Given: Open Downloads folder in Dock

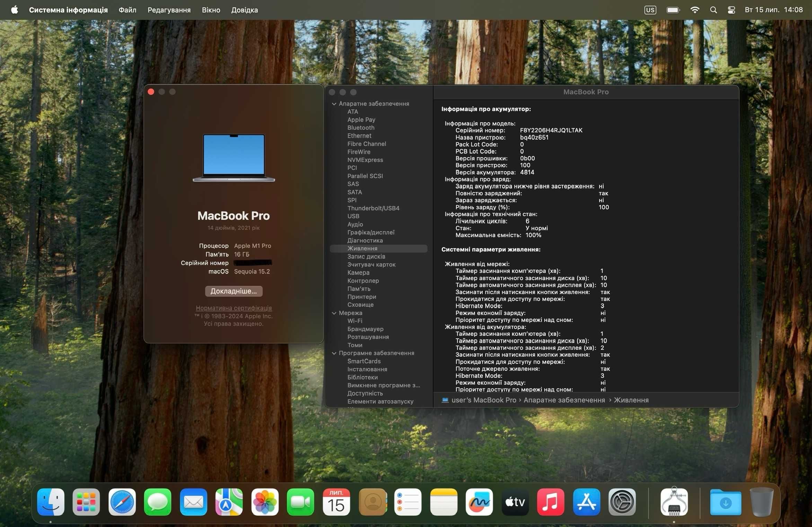Looking at the screenshot, I should (725, 502).
